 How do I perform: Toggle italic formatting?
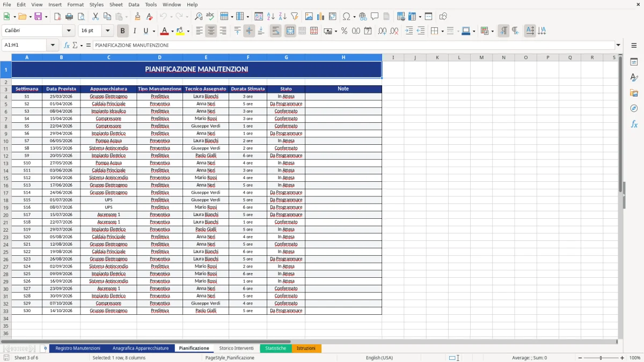(135, 31)
